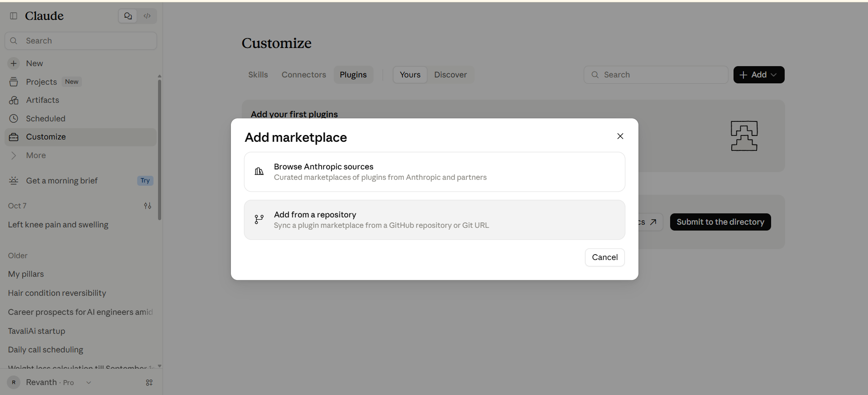Expand the More section
The width and height of the screenshot is (868, 395).
click(36, 155)
